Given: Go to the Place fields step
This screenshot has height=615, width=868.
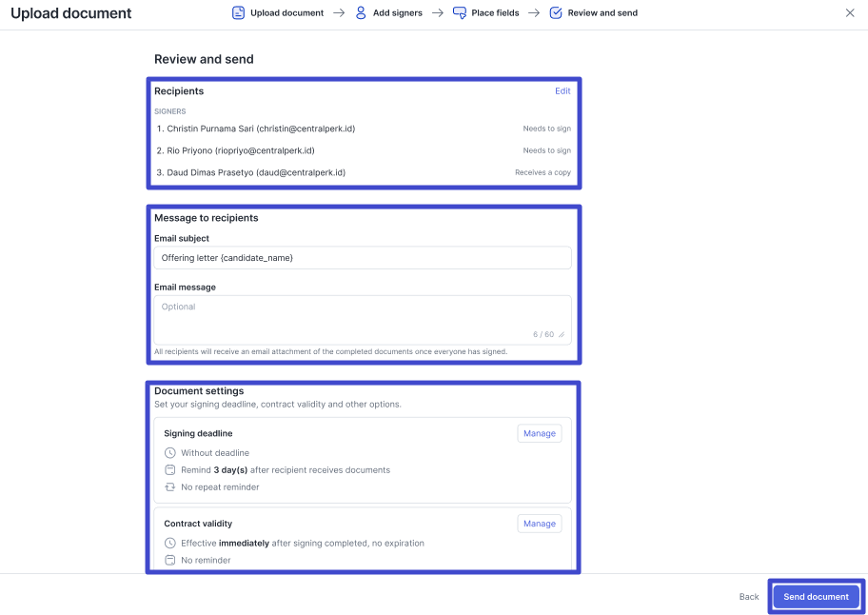Looking at the screenshot, I should click(x=496, y=12).
